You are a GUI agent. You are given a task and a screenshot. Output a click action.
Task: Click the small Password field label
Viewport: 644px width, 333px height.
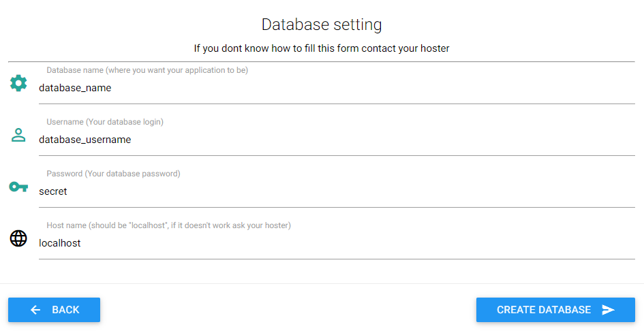pyautogui.click(x=113, y=174)
